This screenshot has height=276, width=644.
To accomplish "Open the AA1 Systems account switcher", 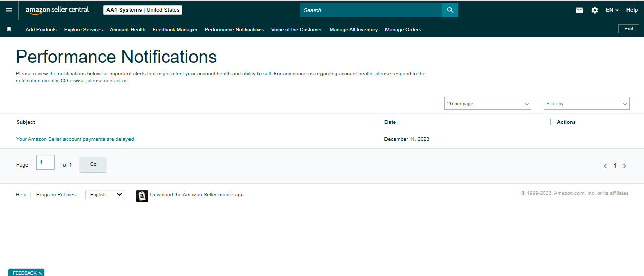I will tap(143, 10).
